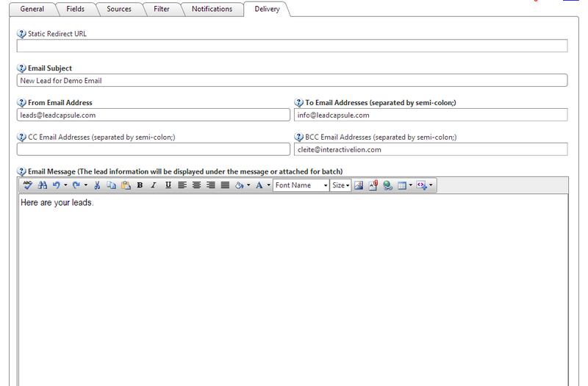Toggle italic formatting
588x386 pixels.
click(x=154, y=185)
